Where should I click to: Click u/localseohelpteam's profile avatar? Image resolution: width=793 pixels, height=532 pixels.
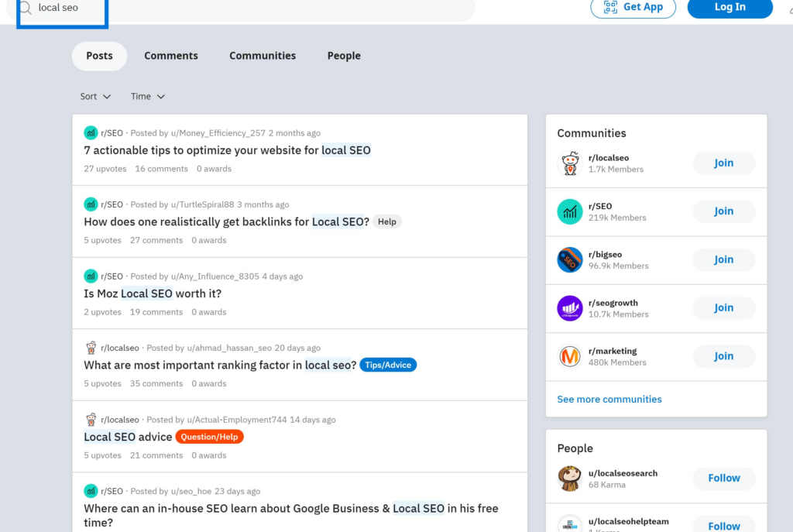coord(569,523)
